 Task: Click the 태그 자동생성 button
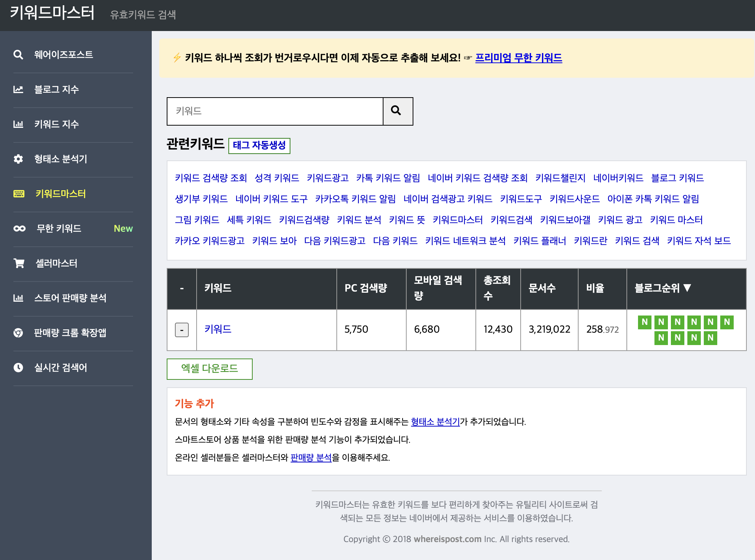tap(259, 145)
